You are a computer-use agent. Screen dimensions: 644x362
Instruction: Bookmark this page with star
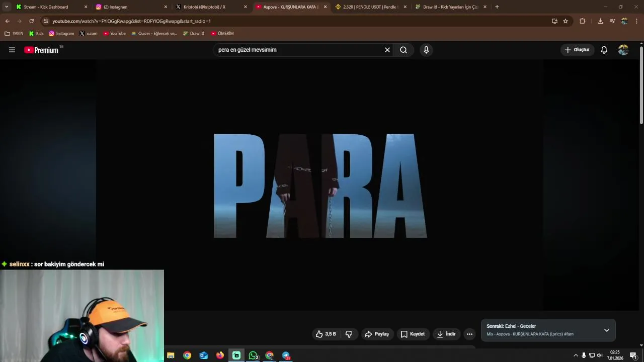566,21
